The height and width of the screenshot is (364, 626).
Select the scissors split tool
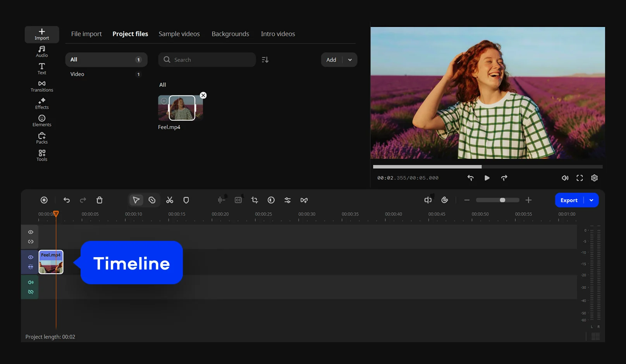(x=170, y=200)
